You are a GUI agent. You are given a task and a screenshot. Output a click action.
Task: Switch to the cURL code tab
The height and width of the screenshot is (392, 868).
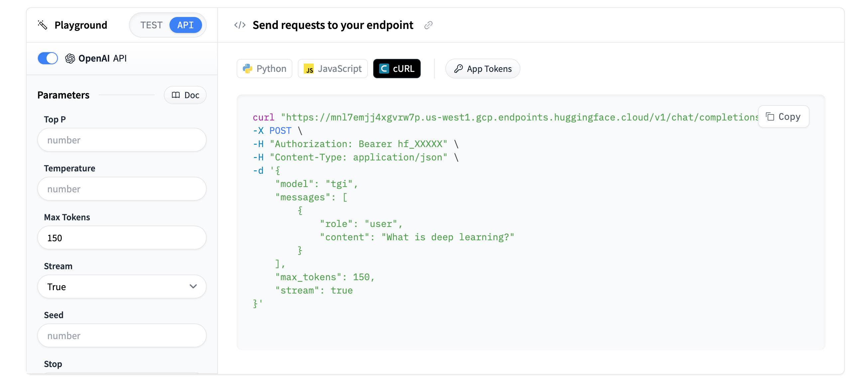396,69
